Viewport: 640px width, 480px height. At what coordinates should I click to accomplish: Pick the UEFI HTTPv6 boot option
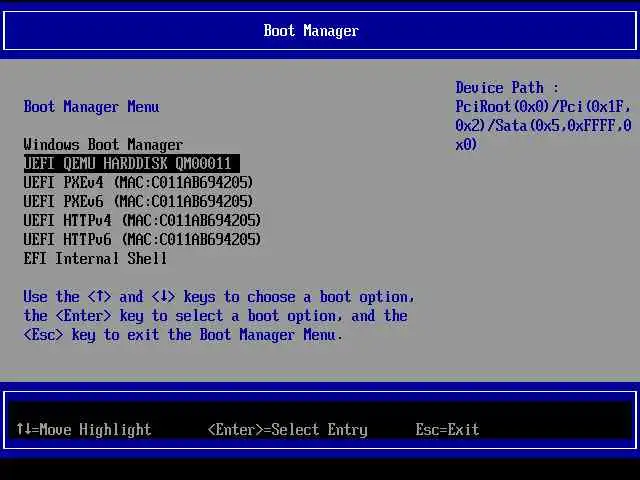[142, 239]
